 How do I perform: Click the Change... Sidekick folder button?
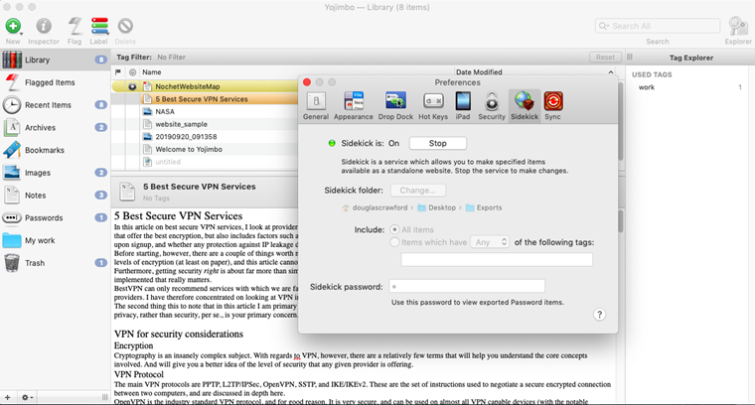tap(417, 190)
